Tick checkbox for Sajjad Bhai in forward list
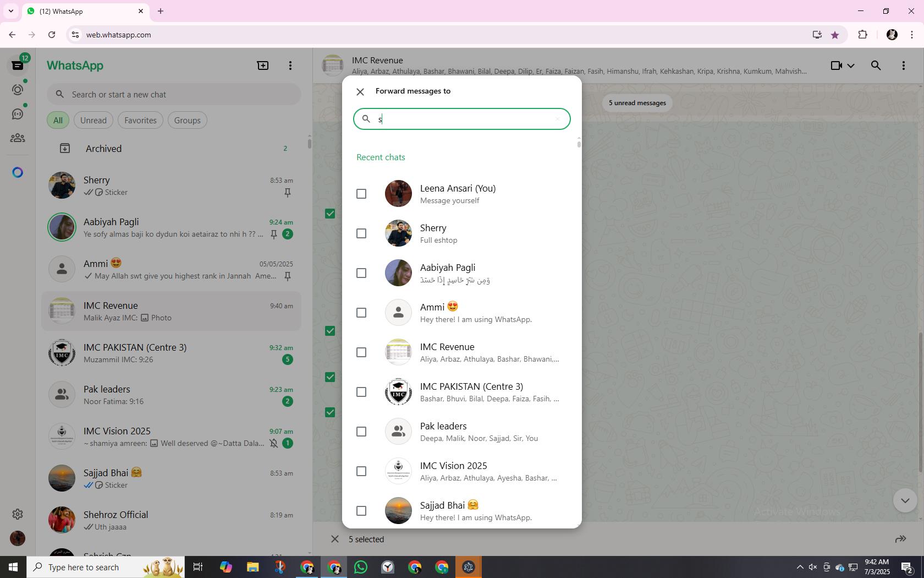Viewport: 924px width, 578px height. (x=361, y=511)
